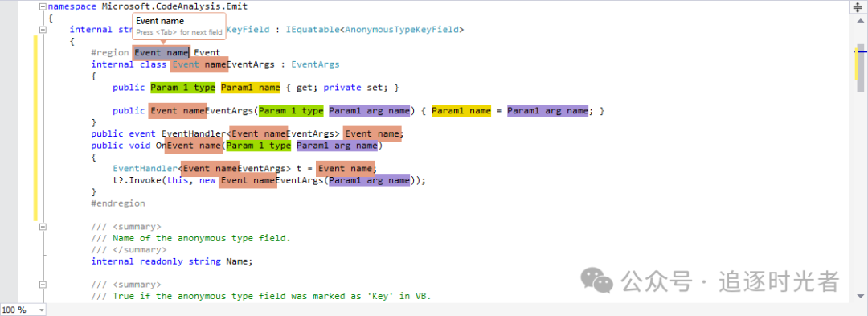Click the Event name snippet tooltip

click(x=179, y=26)
